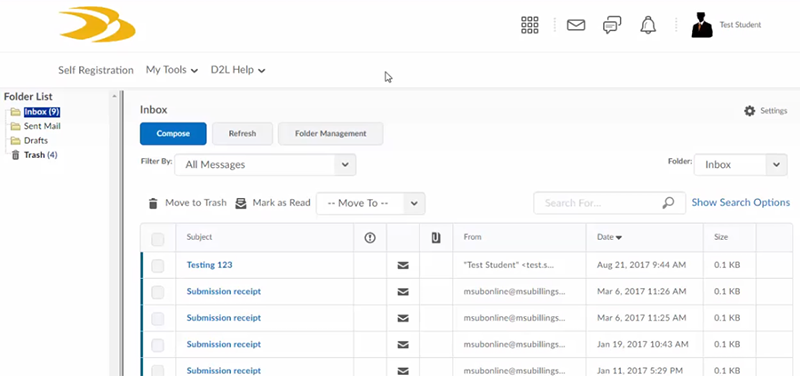Open the Sent Mail folder
The width and height of the screenshot is (800, 376).
point(42,126)
